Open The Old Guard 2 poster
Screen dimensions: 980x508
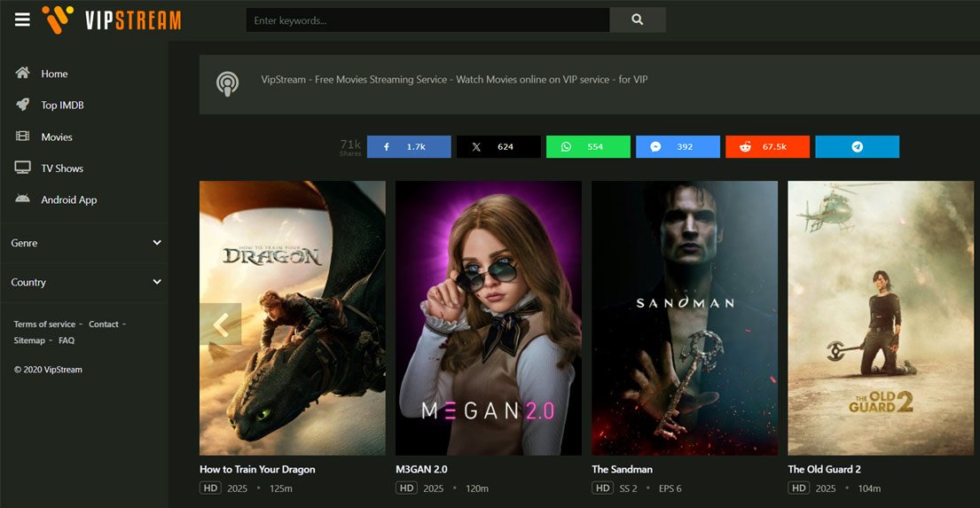(x=881, y=318)
